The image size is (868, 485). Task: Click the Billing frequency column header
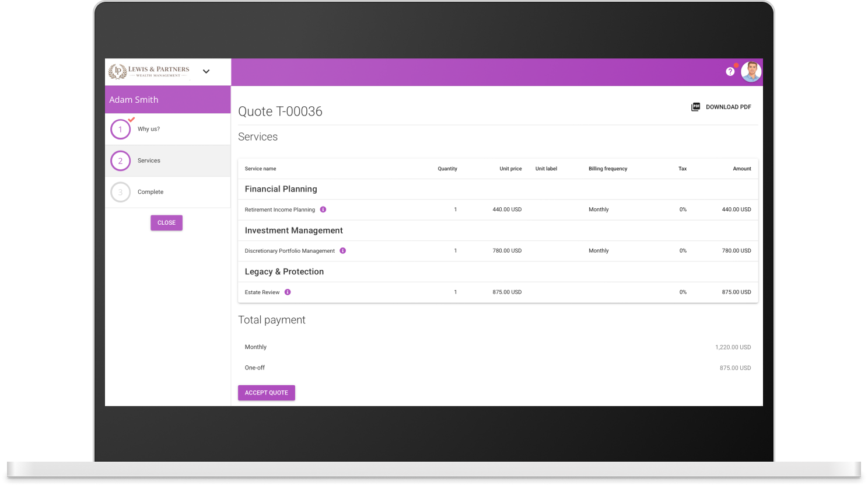tap(607, 169)
